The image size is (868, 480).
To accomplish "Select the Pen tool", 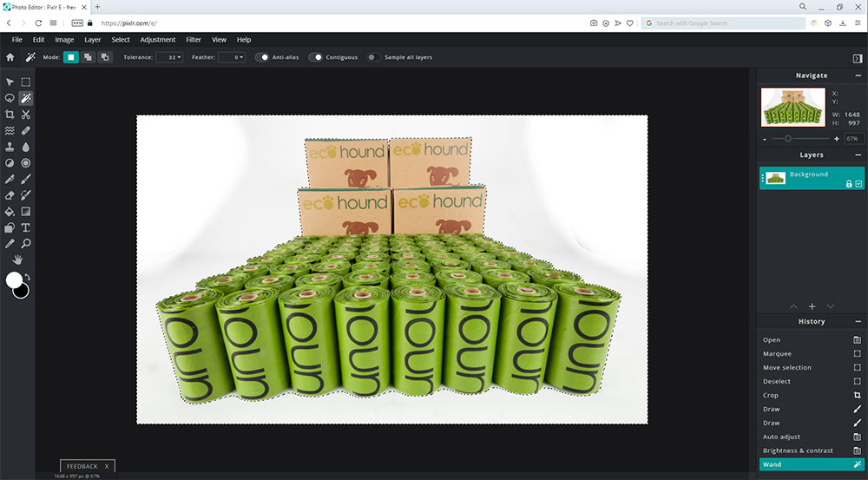I will tap(10, 179).
